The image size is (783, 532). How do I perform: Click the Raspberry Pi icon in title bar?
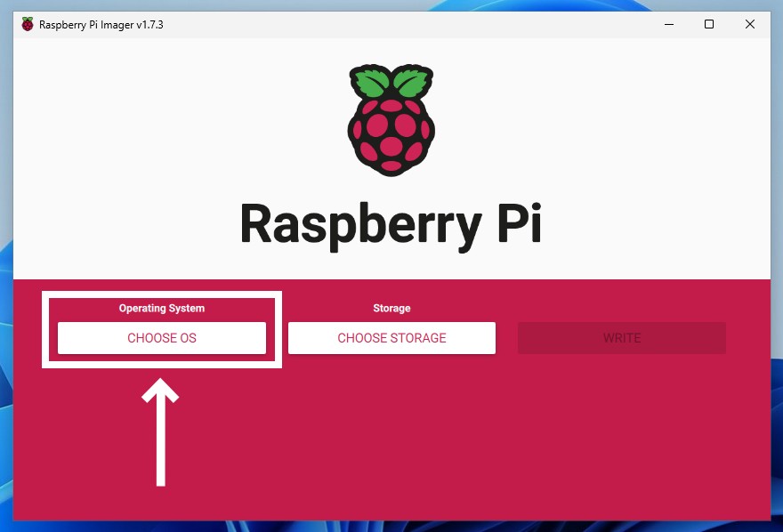(x=28, y=24)
